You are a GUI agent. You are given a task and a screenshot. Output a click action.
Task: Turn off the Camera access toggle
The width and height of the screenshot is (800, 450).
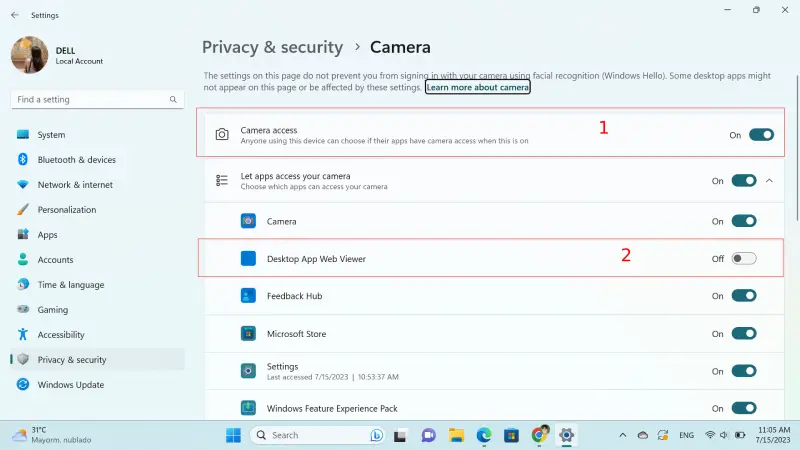(761, 135)
